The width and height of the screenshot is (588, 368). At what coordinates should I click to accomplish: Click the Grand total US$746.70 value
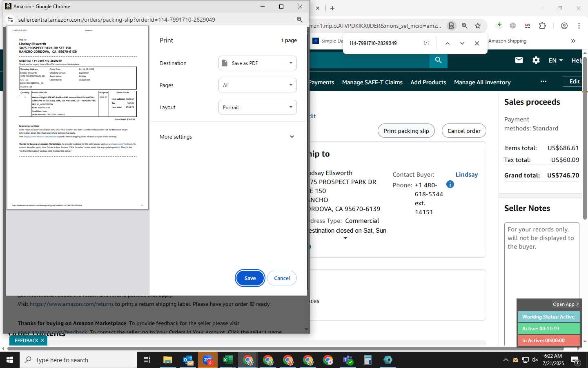pyautogui.click(x=563, y=175)
